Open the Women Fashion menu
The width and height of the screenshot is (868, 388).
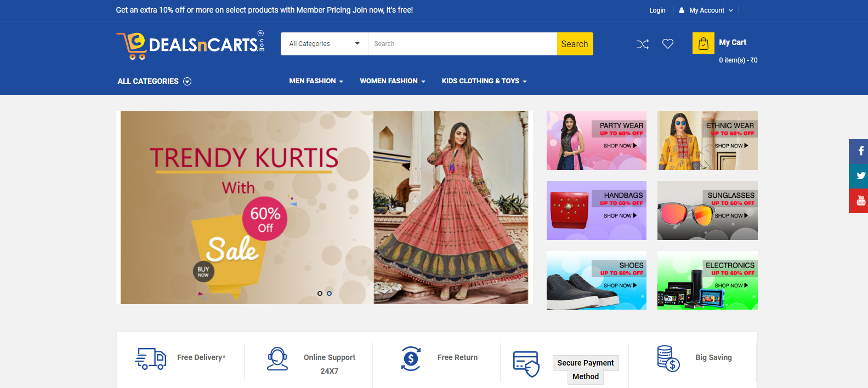[x=392, y=81]
